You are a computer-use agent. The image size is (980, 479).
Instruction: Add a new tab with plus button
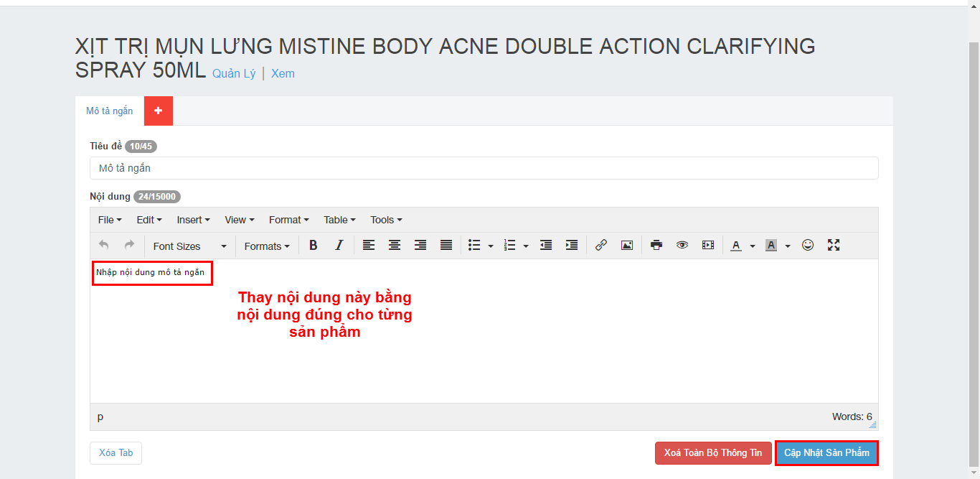159,111
